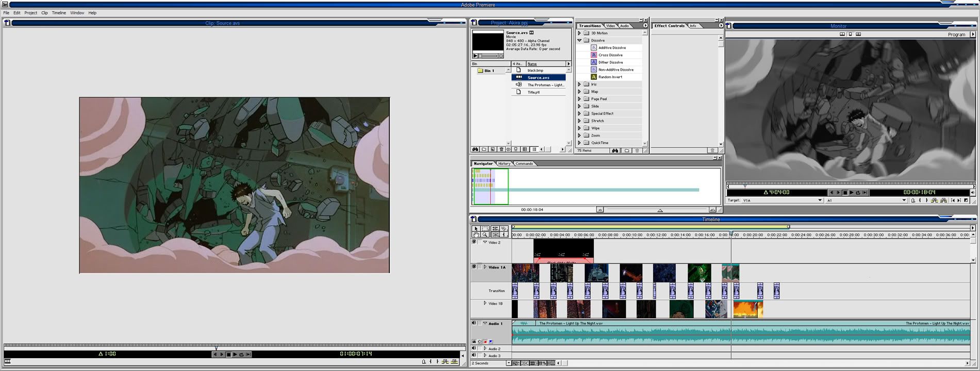980x371 pixels.
Task: Collapse the Video 2 track triangle
Action: 485,242
